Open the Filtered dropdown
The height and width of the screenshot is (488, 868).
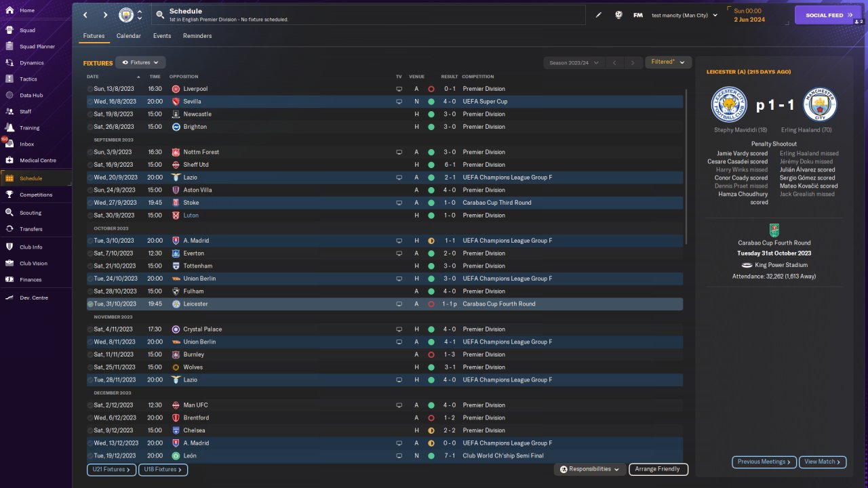point(668,62)
